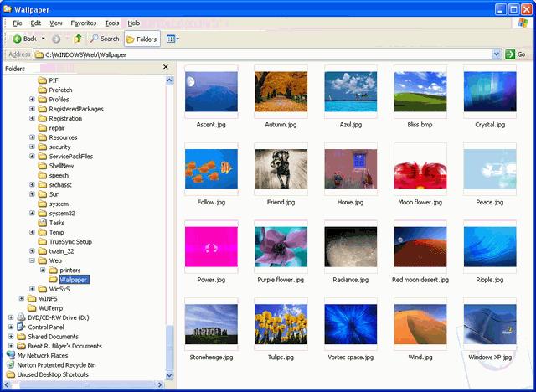Open the View menu

56,23
